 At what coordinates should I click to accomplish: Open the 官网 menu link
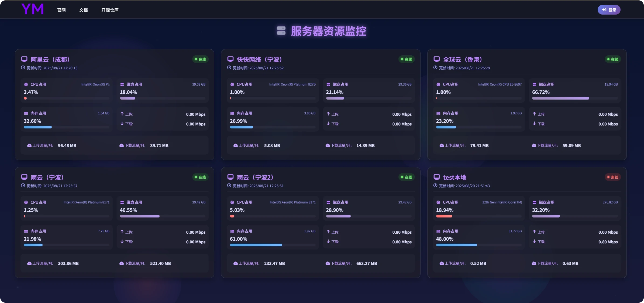61,10
